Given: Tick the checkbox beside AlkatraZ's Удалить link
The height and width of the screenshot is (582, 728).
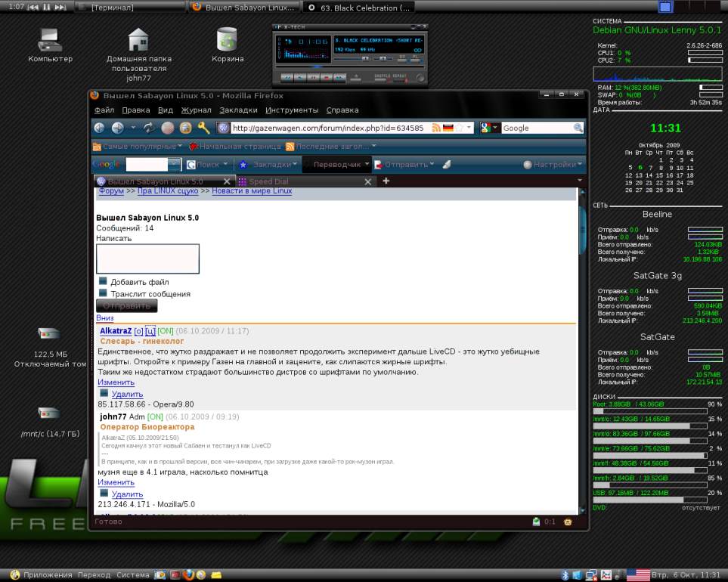Looking at the screenshot, I should (x=104, y=393).
